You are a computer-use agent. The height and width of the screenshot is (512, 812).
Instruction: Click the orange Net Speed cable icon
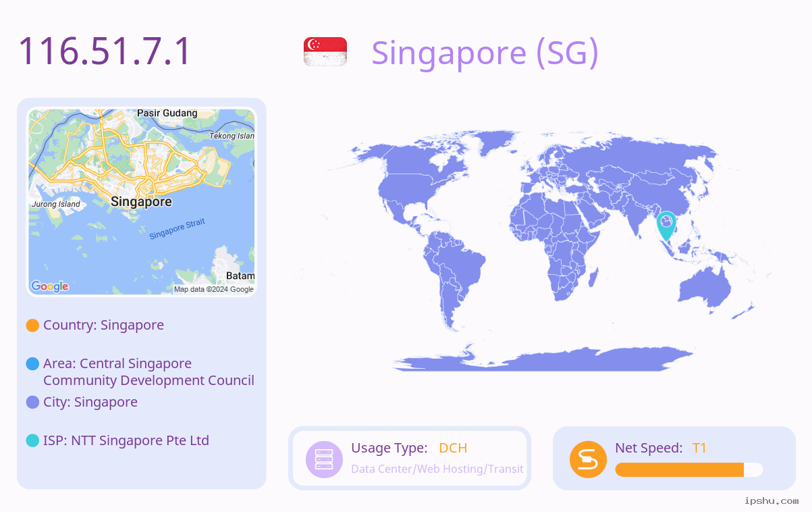click(x=588, y=459)
